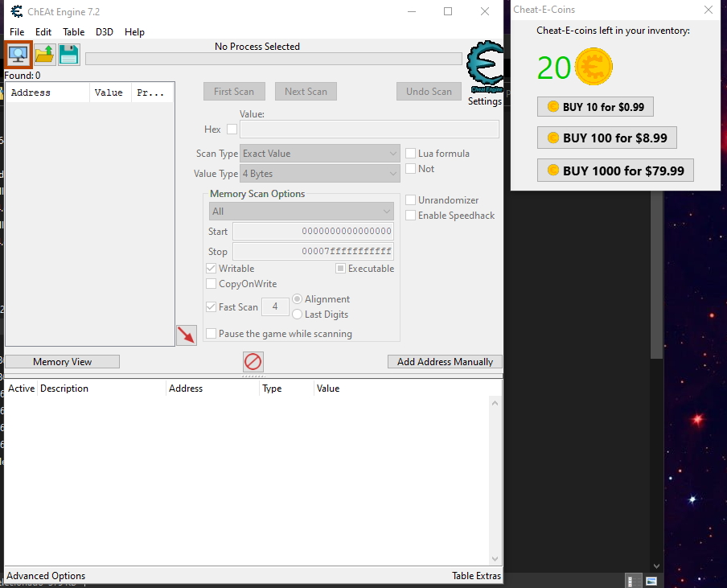727x588 pixels.
Task: Click the bottom right window tray icon
Action: click(651, 581)
